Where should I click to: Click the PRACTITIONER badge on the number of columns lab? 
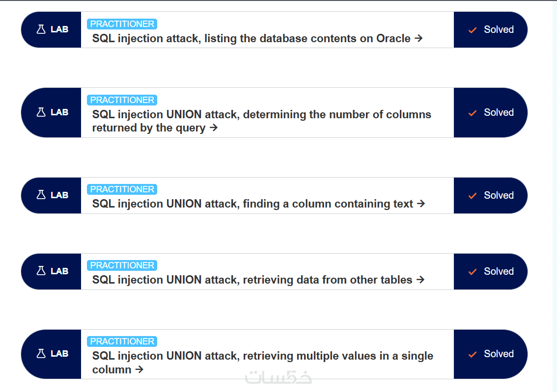click(x=122, y=100)
